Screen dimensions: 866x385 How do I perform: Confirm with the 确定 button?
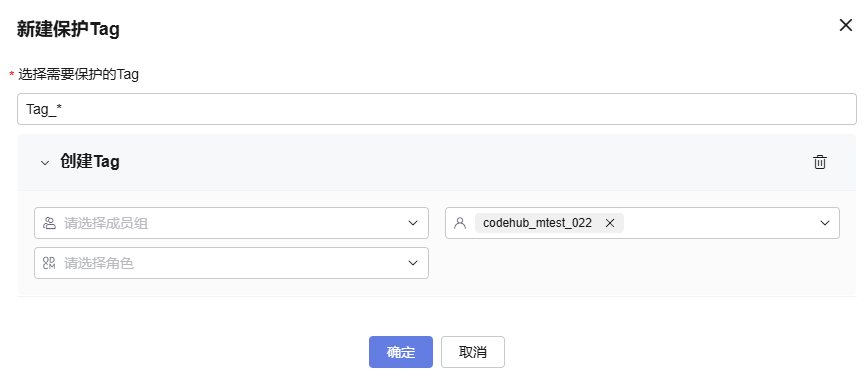click(x=401, y=352)
